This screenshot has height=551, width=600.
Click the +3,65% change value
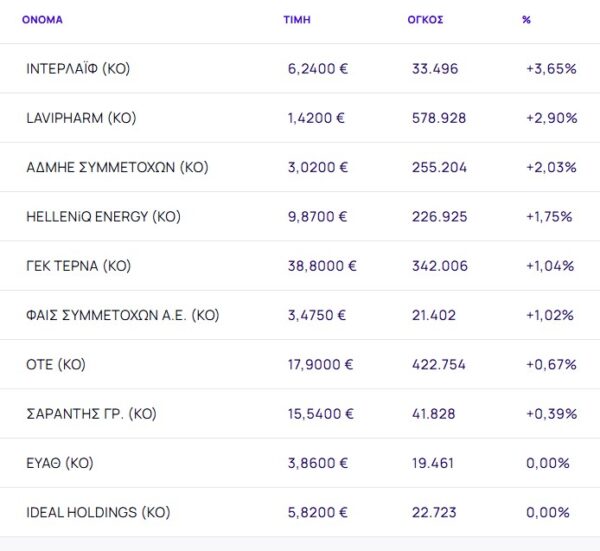click(x=551, y=69)
